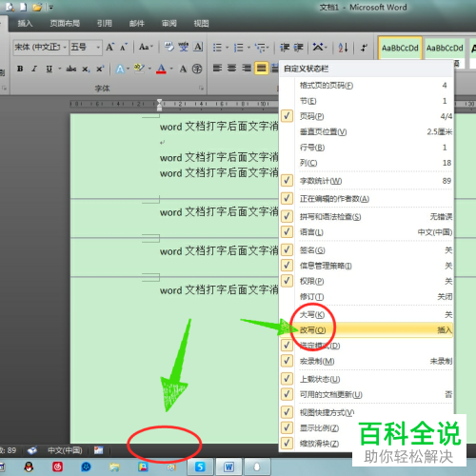Screen dimensions: 476x476
Task: Click the macro record icon in status bar
Action: (x=99, y=450)
